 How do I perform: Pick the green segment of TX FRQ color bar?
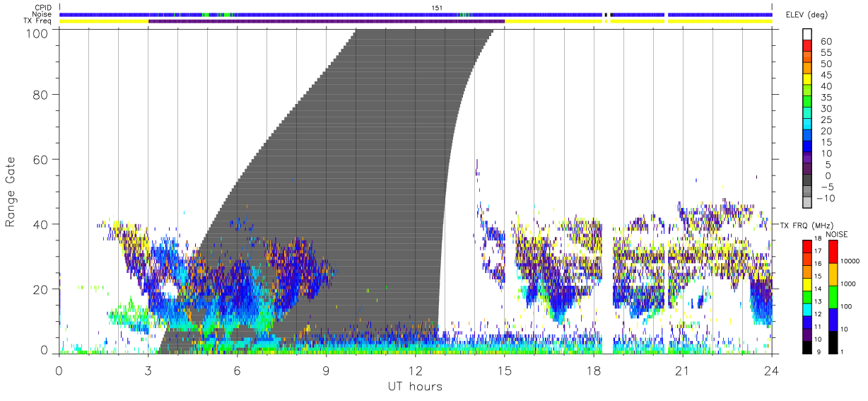pyautogui.click(x=807, y=296)
